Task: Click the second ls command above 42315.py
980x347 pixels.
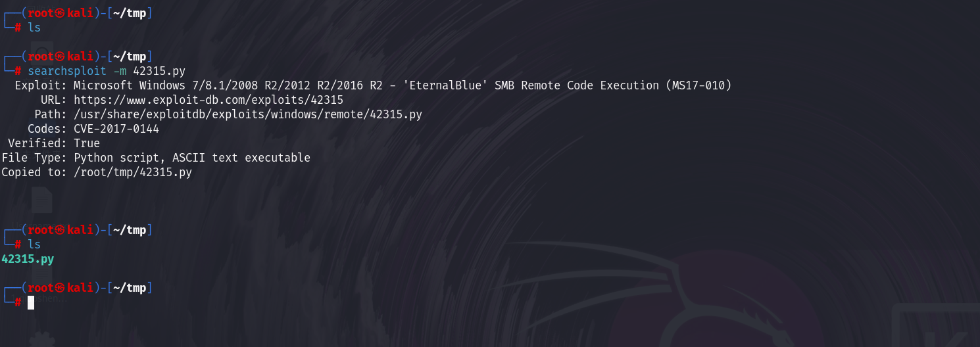Action: 34,244
